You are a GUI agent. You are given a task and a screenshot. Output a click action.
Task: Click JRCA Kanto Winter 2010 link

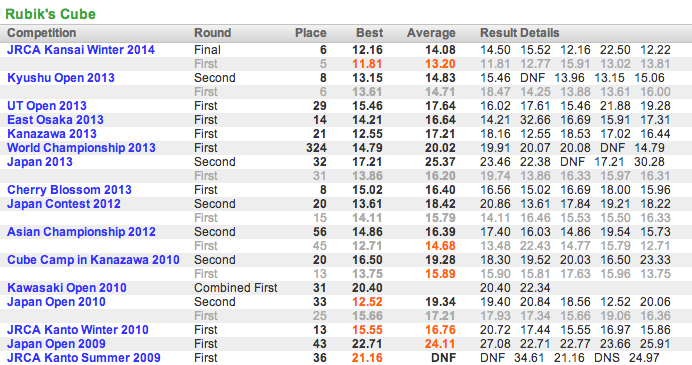click(x=78, y=330)
